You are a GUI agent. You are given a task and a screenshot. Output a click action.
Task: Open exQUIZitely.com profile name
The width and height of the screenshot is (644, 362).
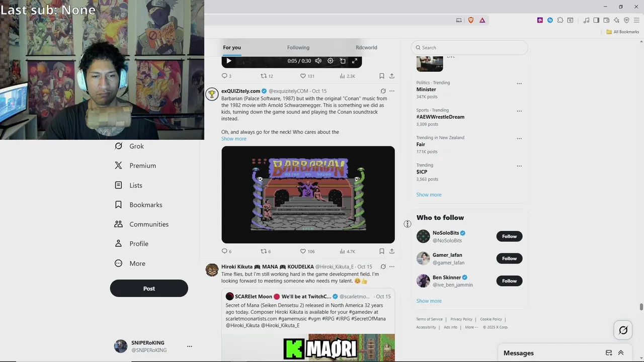[240, 91]
